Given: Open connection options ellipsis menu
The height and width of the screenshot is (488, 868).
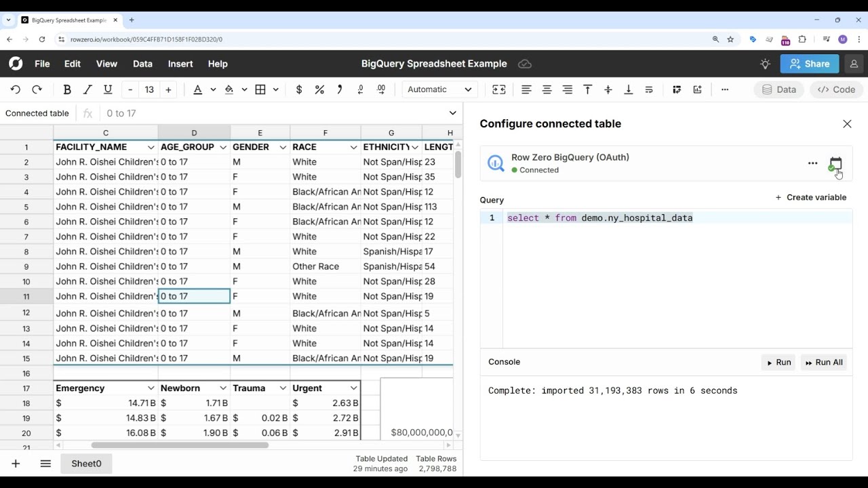Looking at the screenshot, I should 812,163.
